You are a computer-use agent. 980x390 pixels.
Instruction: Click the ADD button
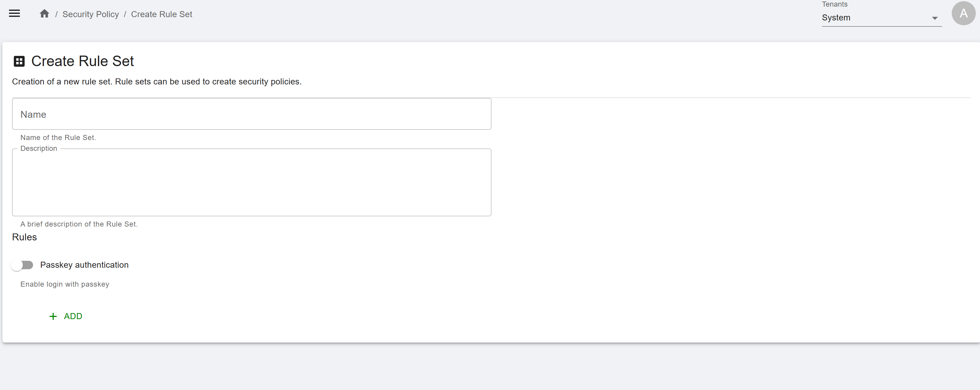(66, 316)
